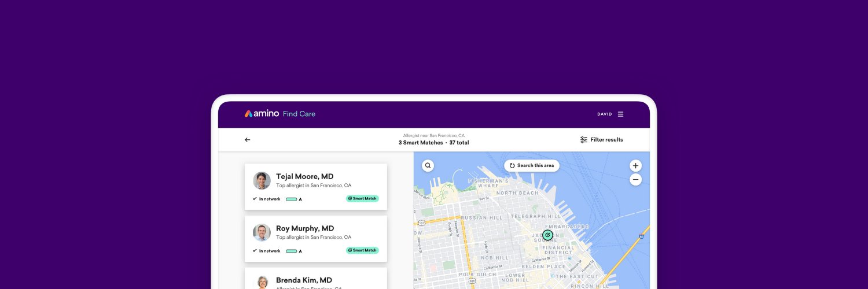Click the Smart Match map pin
868x289 pixels.
pos(547,235)
